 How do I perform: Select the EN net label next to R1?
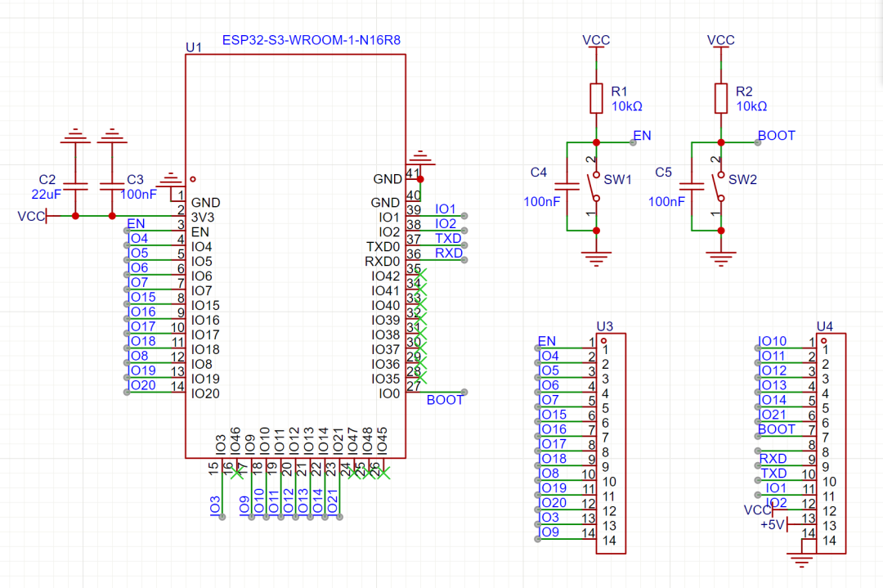point(642,136)
